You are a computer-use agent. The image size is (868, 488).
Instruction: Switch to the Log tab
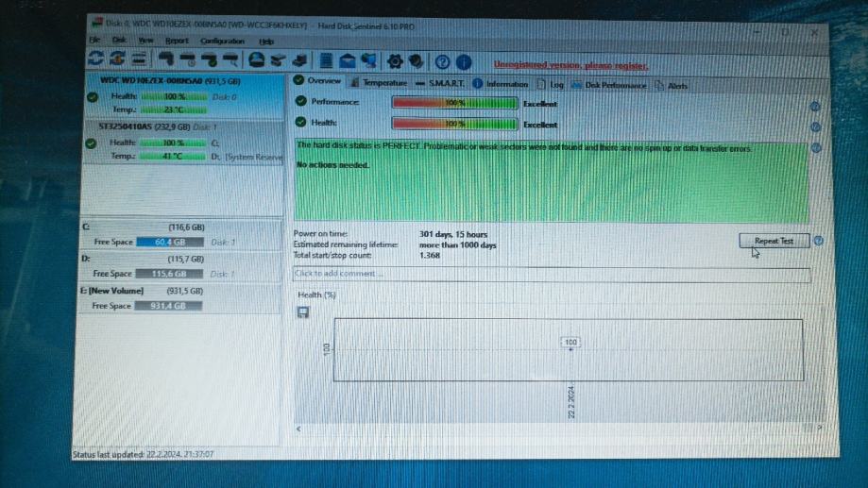[x=551, y=85]
